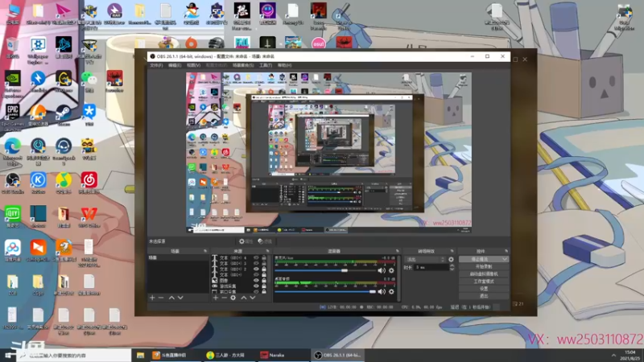Open transition properties gear icon
The image size is (644, 362).
pyautogui.click(x=451, y=259)
